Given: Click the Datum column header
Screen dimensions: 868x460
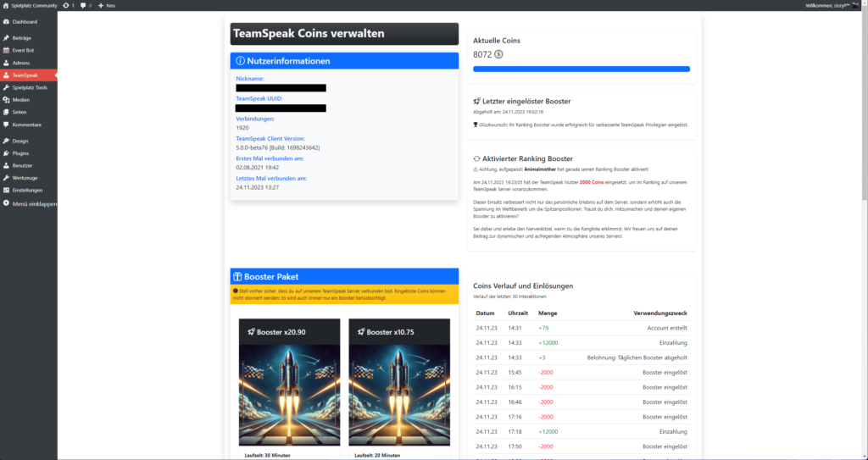Looking at the screenshot, I should click(x=485, y=313).
